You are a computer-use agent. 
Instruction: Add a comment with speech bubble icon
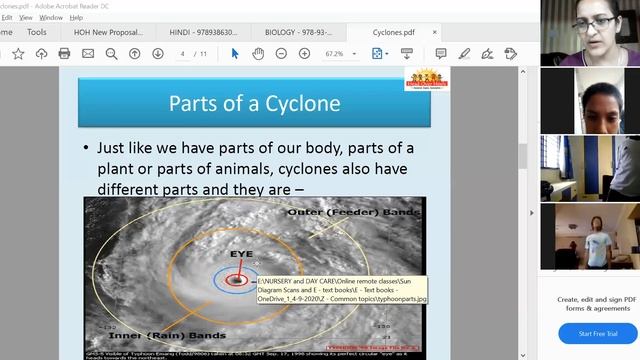(441, 53)
